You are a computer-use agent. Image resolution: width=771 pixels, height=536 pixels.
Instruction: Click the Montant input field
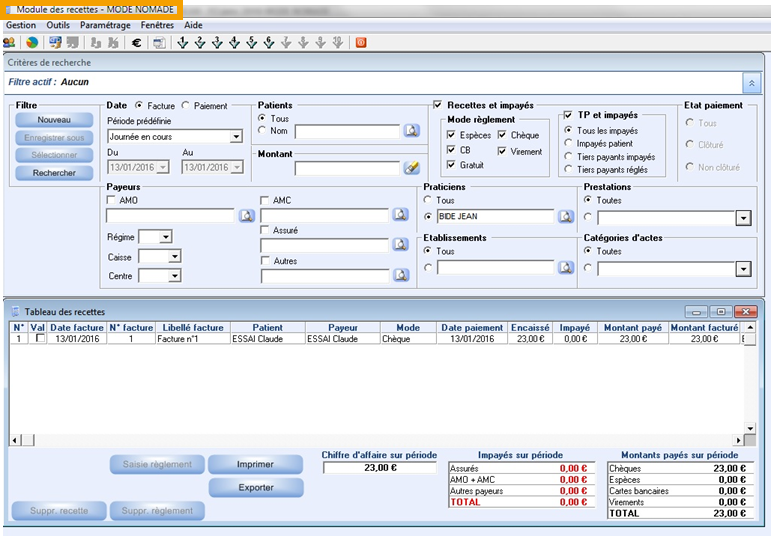point(347,168)
